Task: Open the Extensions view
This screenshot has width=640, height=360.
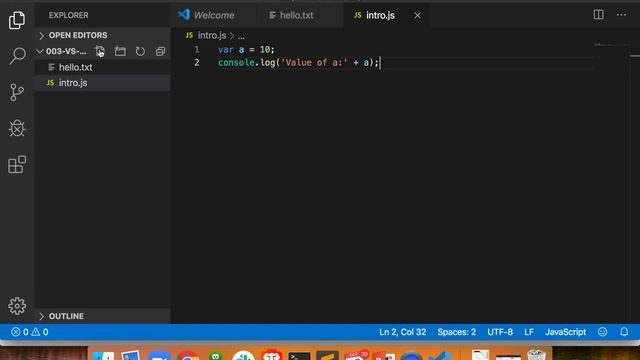Action: point(17,164)
